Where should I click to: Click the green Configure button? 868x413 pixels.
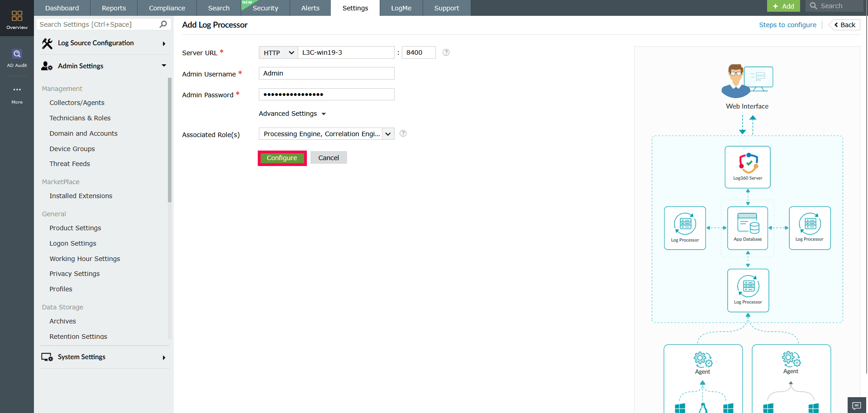pyautogui.click(x=282, y=158)
